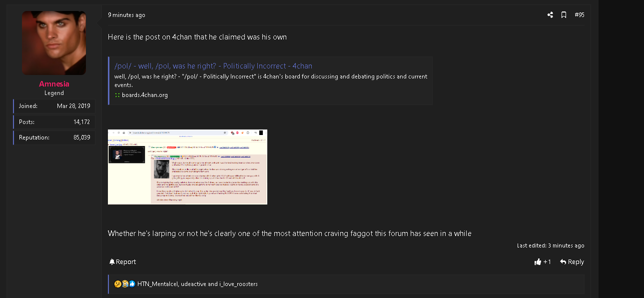
Task: Open the #95 post permalink
Action: tap(580, 15)
